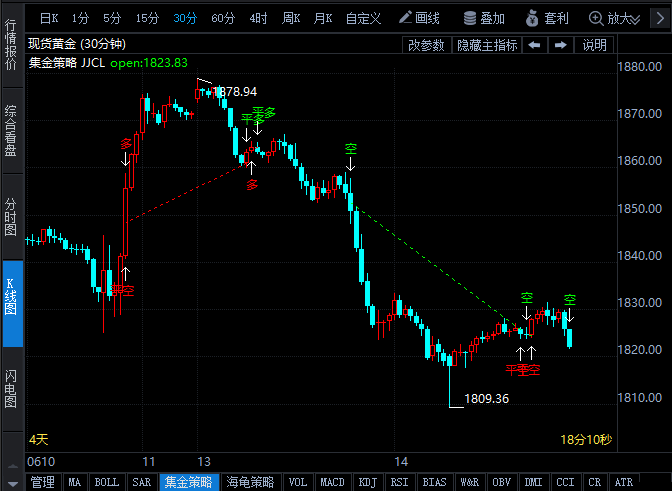This screenshot has height=491, width=672.
Task: Switch to 行情报价 sidebar tab
Action: [11, 45]
